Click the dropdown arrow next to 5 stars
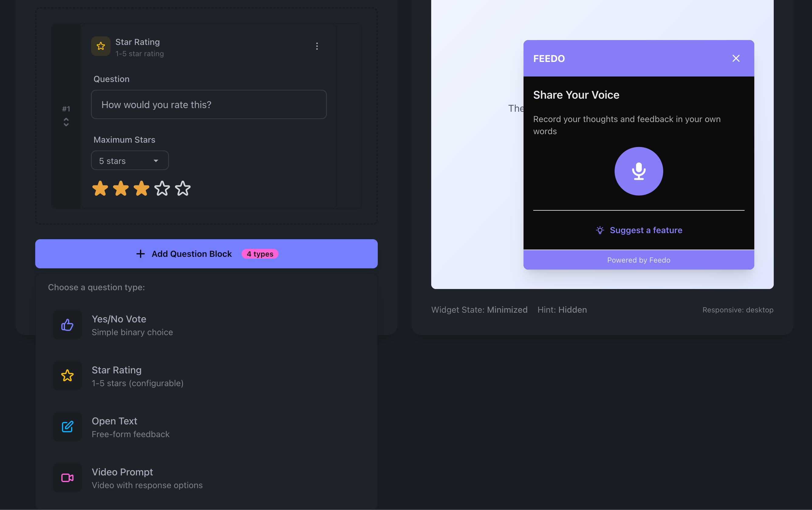812x510 pixels. 156,161
